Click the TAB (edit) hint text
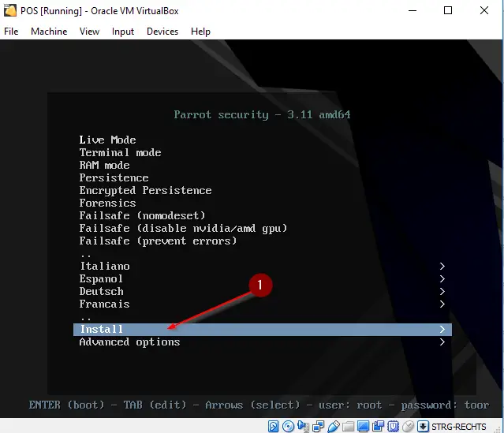This screenshot has height=433, width=504. tap(155, 405)
